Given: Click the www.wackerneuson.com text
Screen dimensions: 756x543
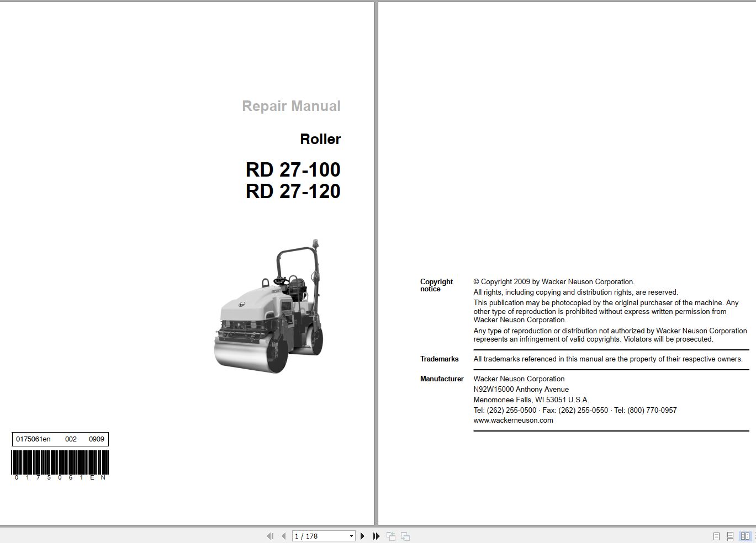Looking at the screenshot, I should (x=513, y=420).
